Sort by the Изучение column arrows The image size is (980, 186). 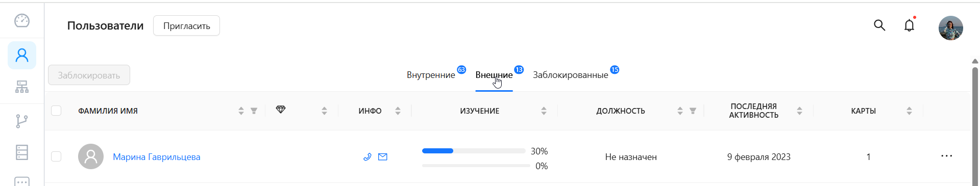tap(544, 111)
